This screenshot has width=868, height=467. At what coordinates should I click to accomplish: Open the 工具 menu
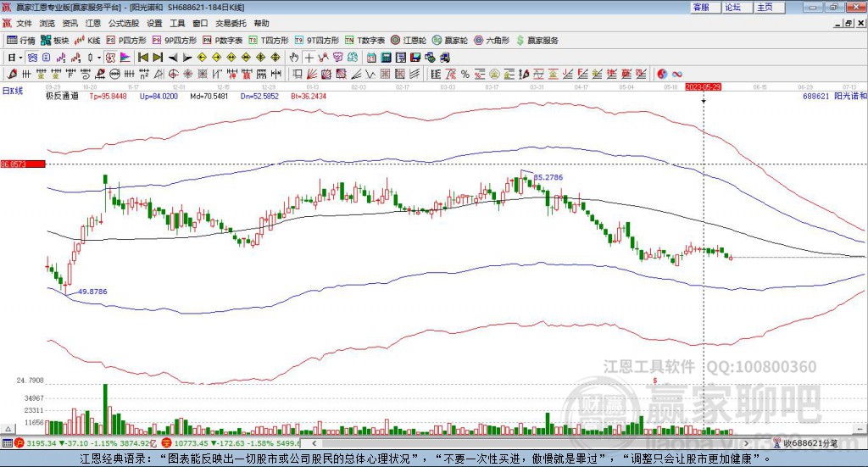[177, 23]
